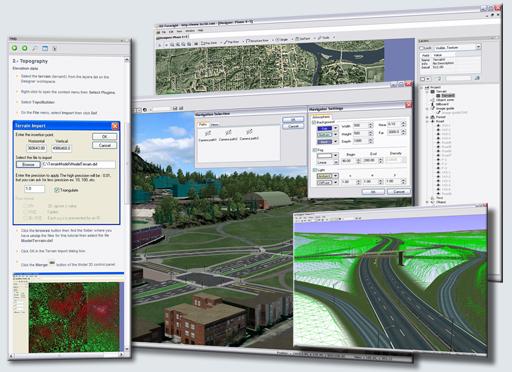Click the green Forward arrow in Help toolbar

pos(25,48)
